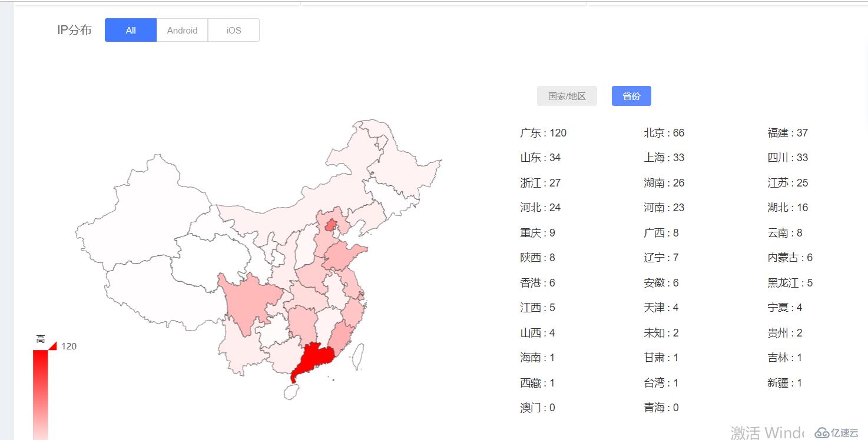The image size is (868, 440).
Task: Show distribution by 省份
Action: [x=631, y=96]
